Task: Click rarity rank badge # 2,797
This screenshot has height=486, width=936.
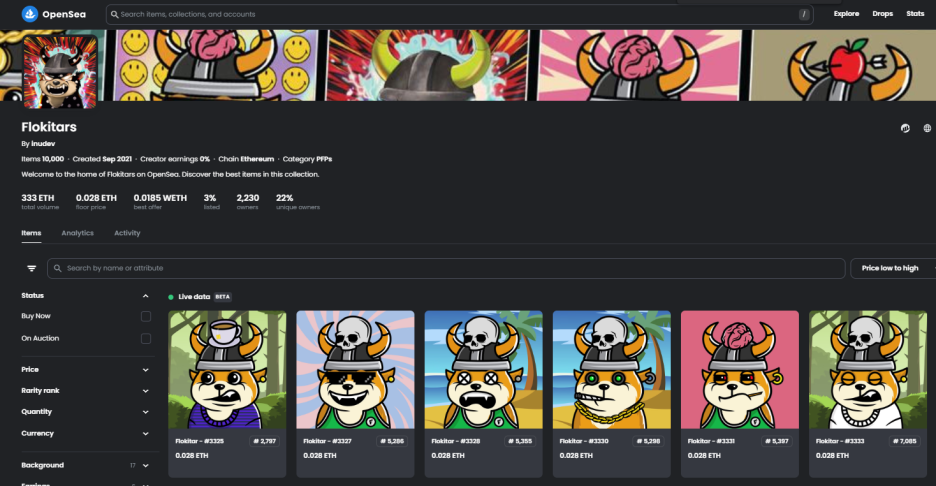Action: click(x=264, y=441)
